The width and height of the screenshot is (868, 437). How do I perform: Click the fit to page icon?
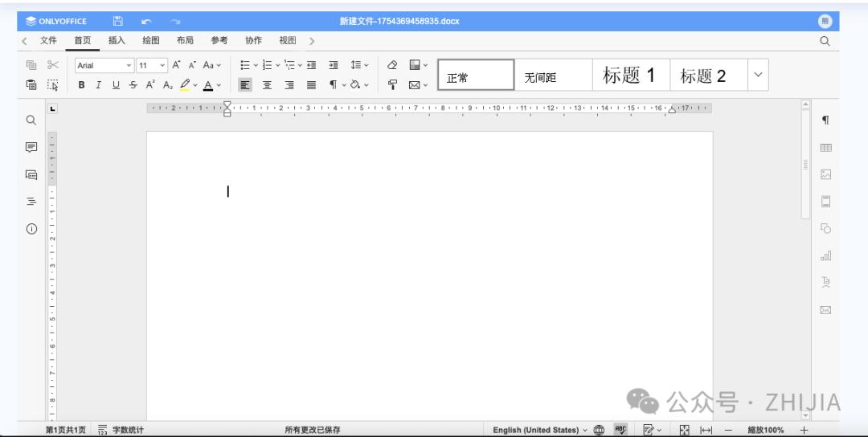coord(685,430)
